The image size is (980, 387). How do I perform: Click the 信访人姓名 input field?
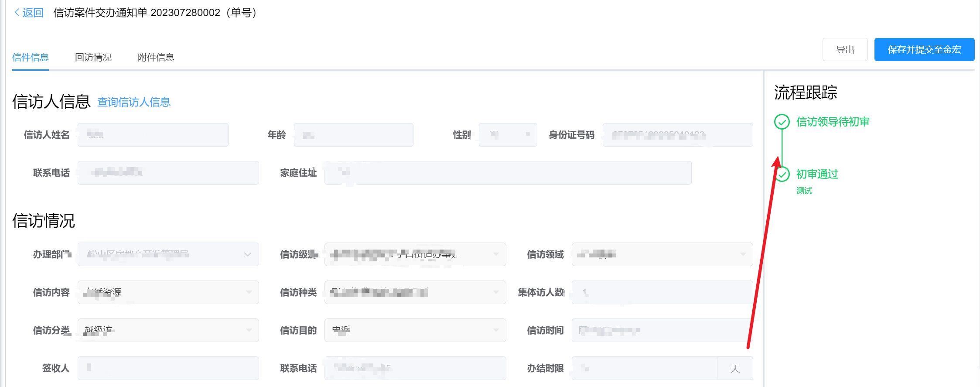click(153, 135)
